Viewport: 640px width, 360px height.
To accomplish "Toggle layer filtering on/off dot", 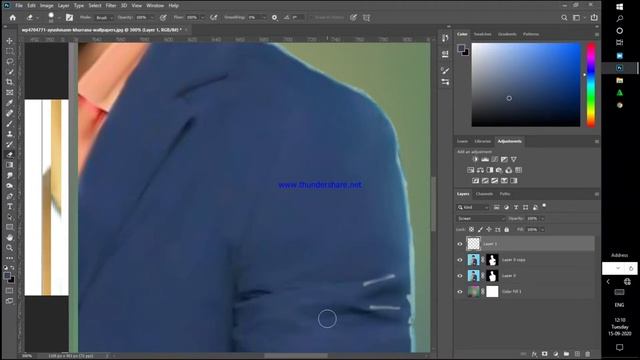I will 544,206.
